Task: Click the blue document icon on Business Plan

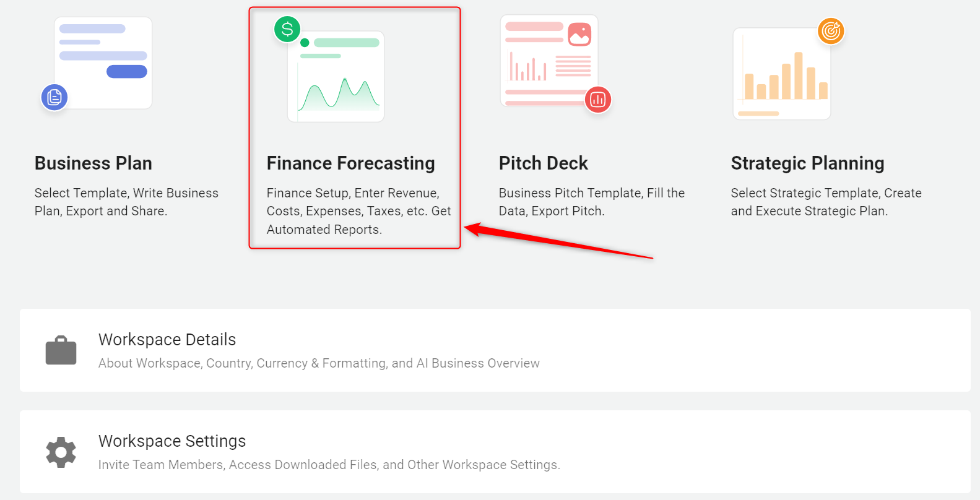Action: pos(54,97)
